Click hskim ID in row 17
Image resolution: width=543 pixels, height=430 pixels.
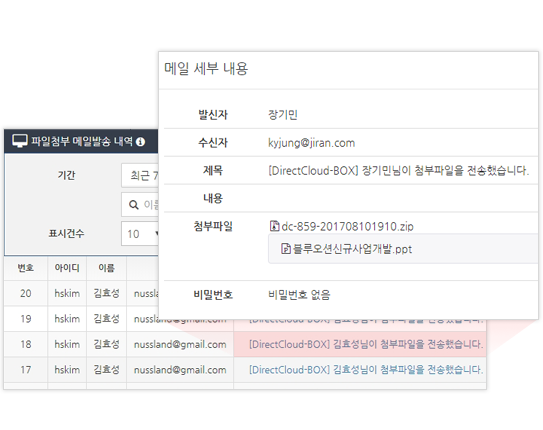point(67,370)
